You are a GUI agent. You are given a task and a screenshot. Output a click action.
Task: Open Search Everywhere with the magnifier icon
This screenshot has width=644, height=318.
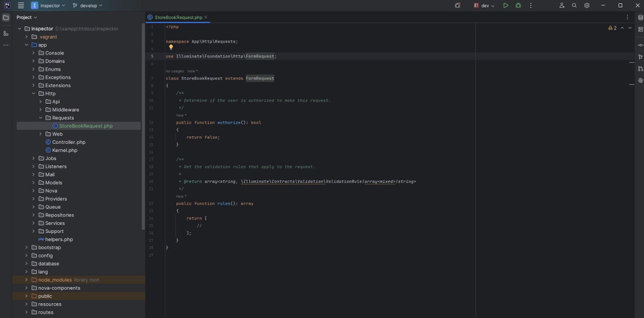[x=574, y=5]
